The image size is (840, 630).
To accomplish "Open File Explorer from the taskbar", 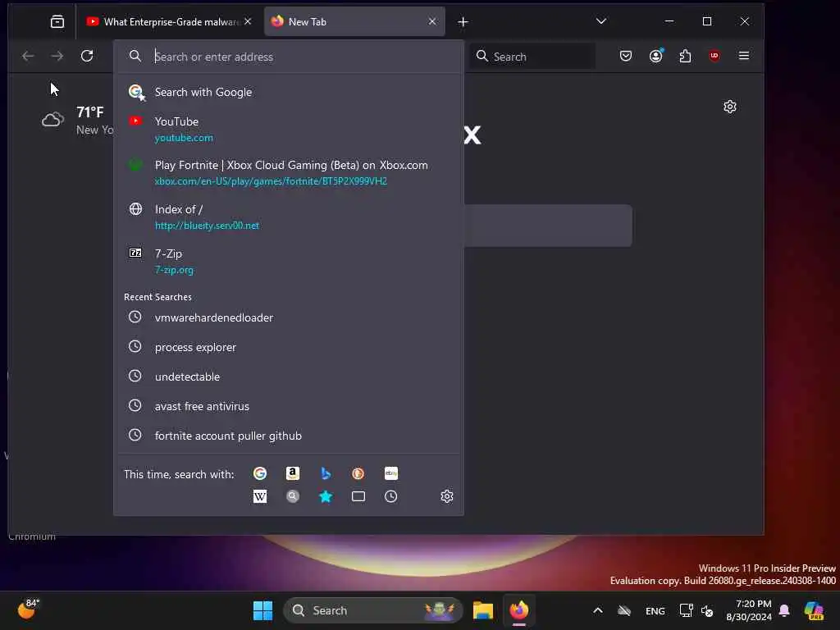I will (x=482, y=610).
